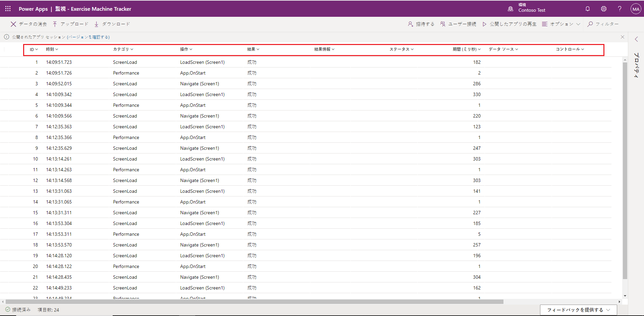644x316 pixels.
Task: Click the 監視 - Exercise Machine Tracker title
Action: [x=93, y=9]
